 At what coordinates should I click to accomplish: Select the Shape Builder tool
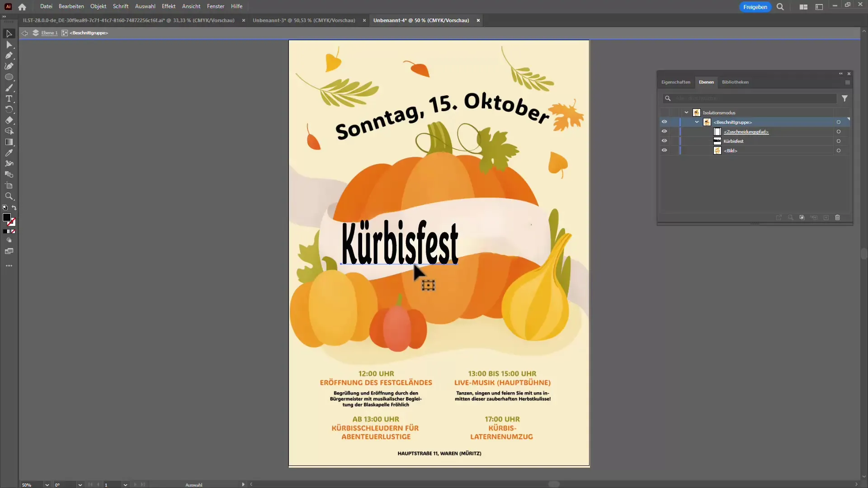coord(9,131)
